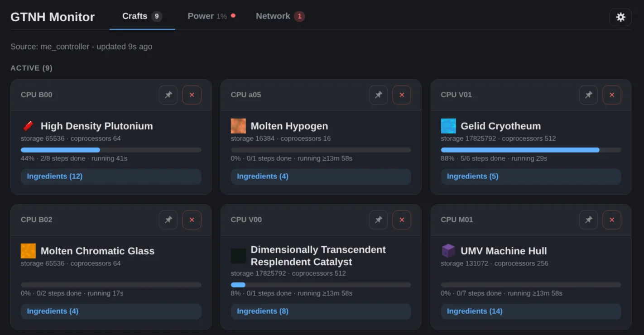Cancel the CPU V00 craft
This screenshot has width=644, height=335.
click(402, 220)
